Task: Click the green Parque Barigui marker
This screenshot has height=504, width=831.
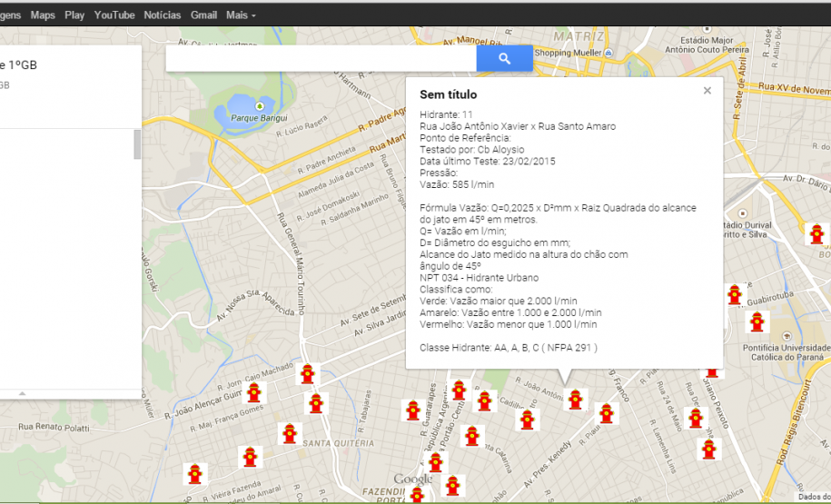Action: coord(259,106)
